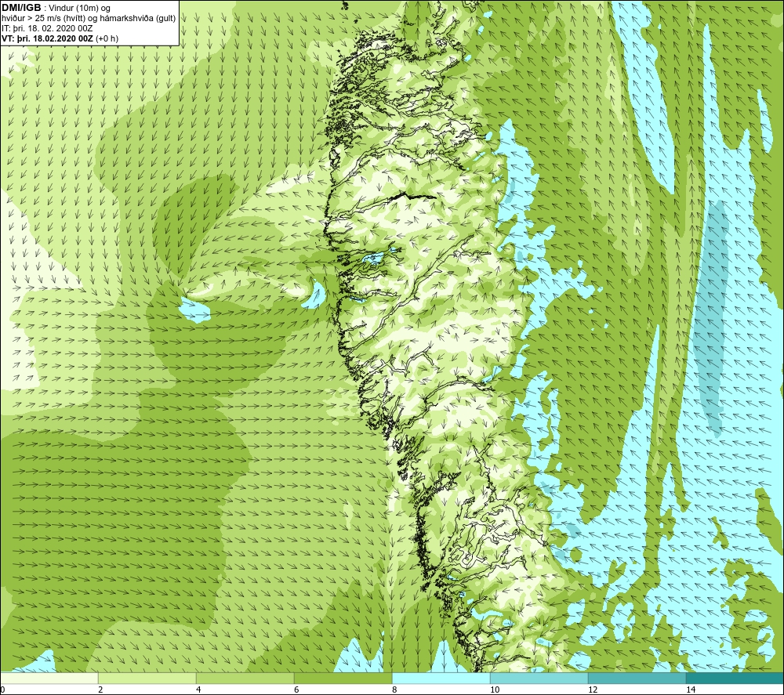Click the 'Vindur (10m) og' label
Screen dimensions: 784x695
(x=79, y=9)
